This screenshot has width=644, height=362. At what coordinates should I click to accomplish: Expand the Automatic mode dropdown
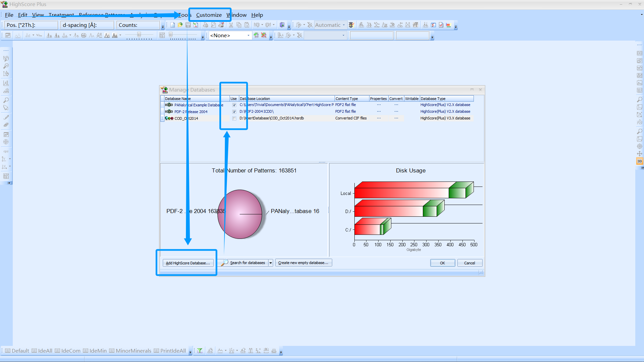tap(344, 25)
